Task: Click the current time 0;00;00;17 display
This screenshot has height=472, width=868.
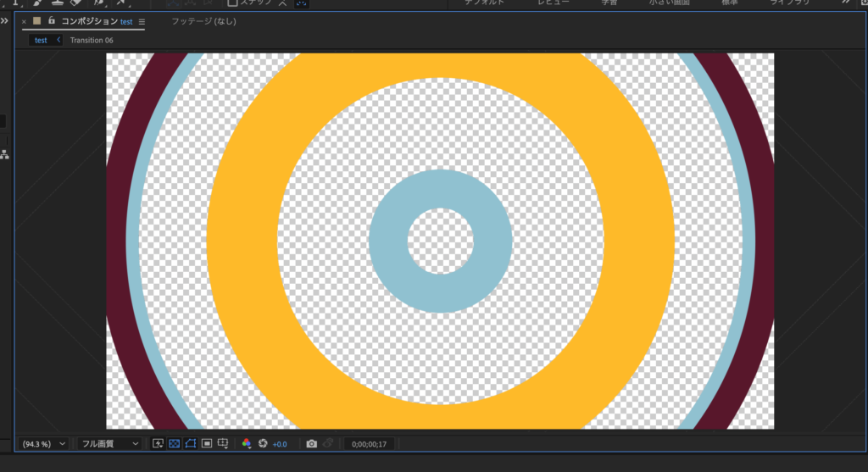Action: [x=369, y=443]
